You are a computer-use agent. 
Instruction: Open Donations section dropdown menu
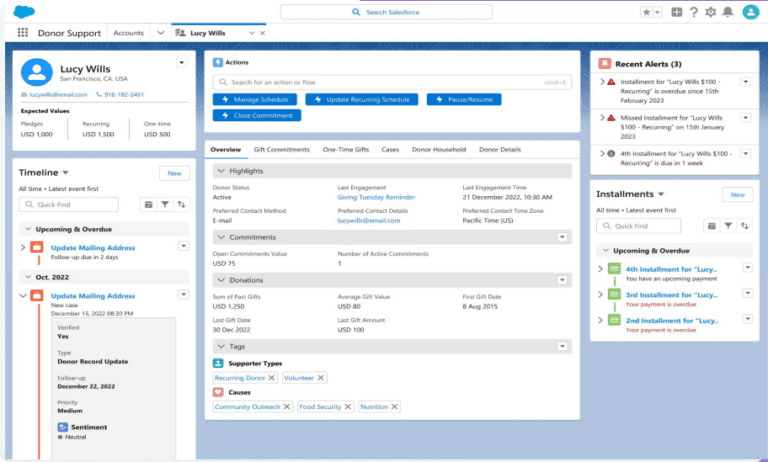[562, 280]
